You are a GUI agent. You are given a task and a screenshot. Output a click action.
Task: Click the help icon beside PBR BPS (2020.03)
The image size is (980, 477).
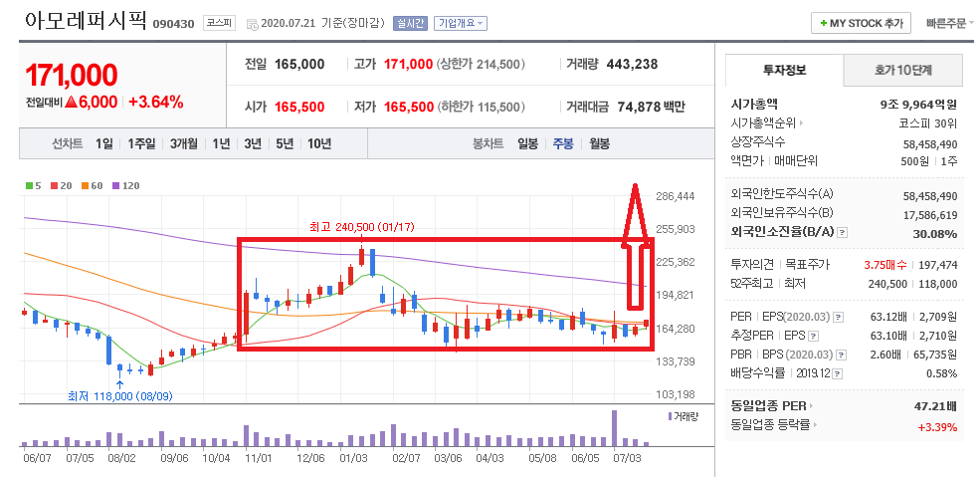(x=840, y=355)
